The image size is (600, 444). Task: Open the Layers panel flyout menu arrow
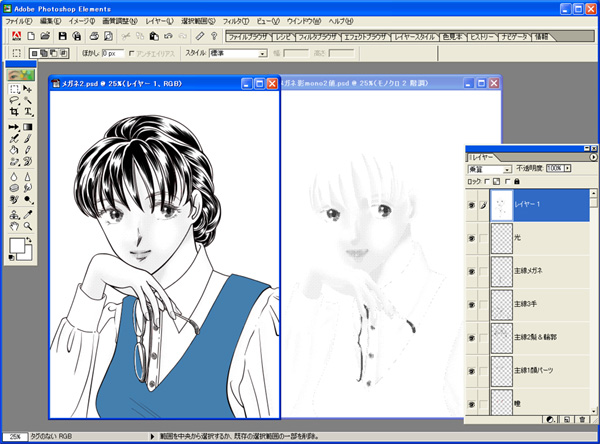pyautogui.click(x=593, y=157)
